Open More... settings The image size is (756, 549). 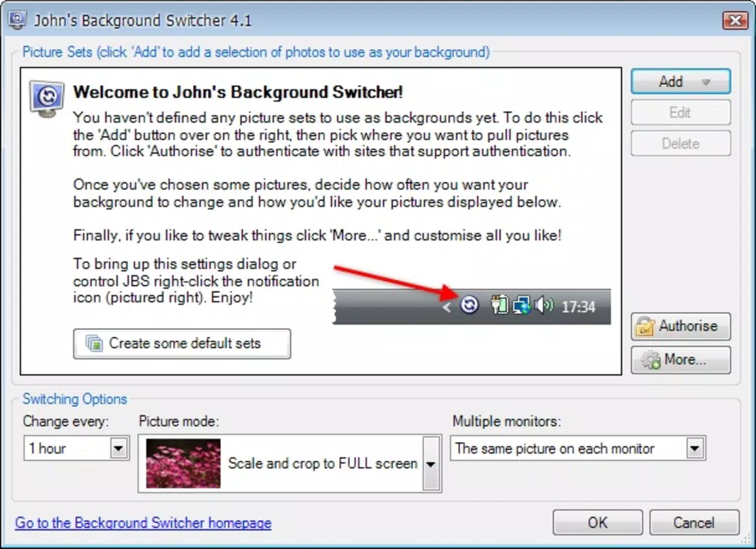681,360
